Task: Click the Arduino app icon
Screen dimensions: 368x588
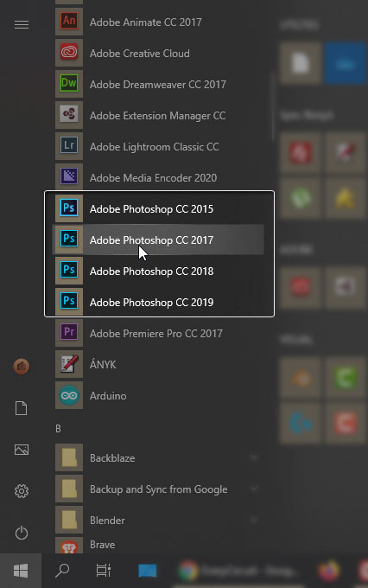Action: click(69, 395)
